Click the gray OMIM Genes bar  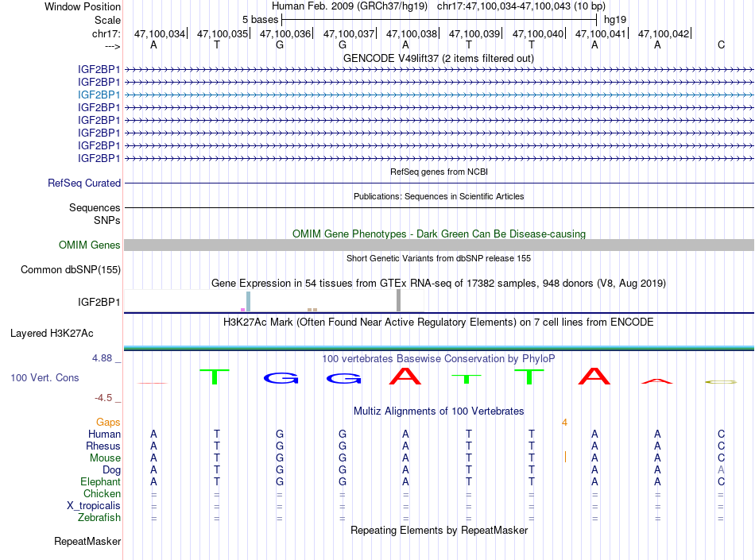tap(439, 245)
